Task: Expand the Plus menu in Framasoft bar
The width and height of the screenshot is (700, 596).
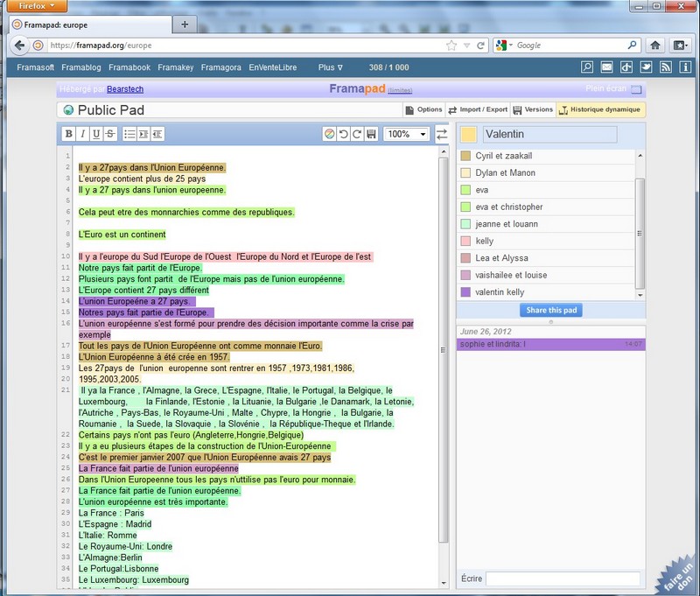Action: (331, 67)
